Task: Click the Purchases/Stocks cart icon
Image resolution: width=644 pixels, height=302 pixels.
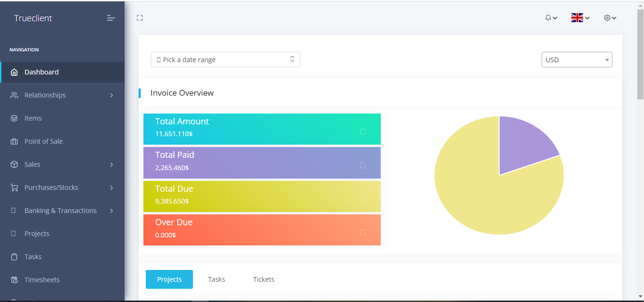Action: (14, 188)
